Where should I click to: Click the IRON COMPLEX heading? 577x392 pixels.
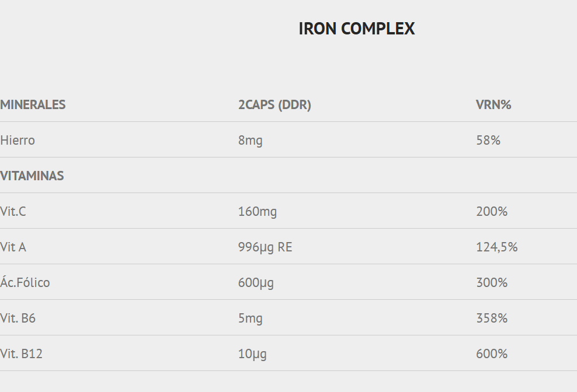point(356,29)
